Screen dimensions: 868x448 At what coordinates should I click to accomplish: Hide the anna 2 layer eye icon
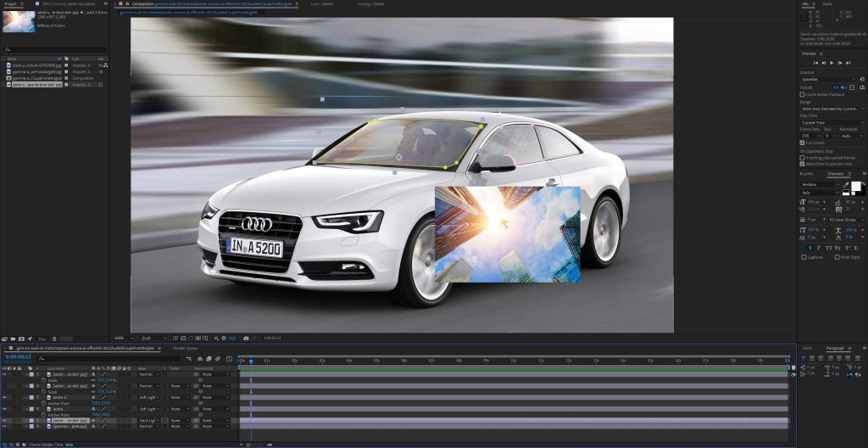4,398
